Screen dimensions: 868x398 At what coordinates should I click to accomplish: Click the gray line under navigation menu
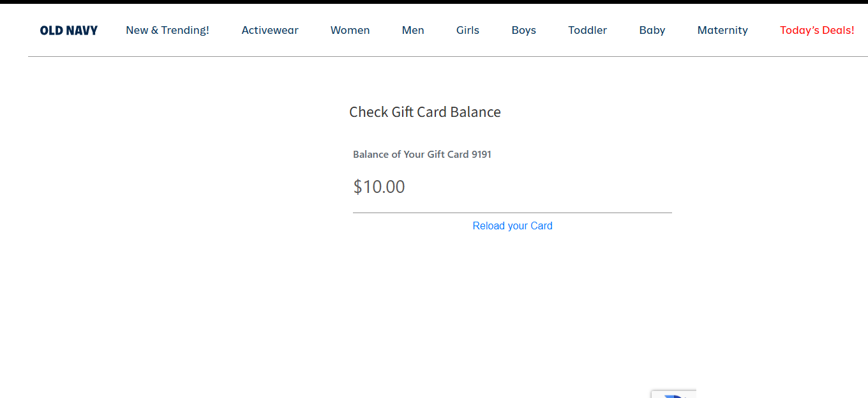pos(447,56)
